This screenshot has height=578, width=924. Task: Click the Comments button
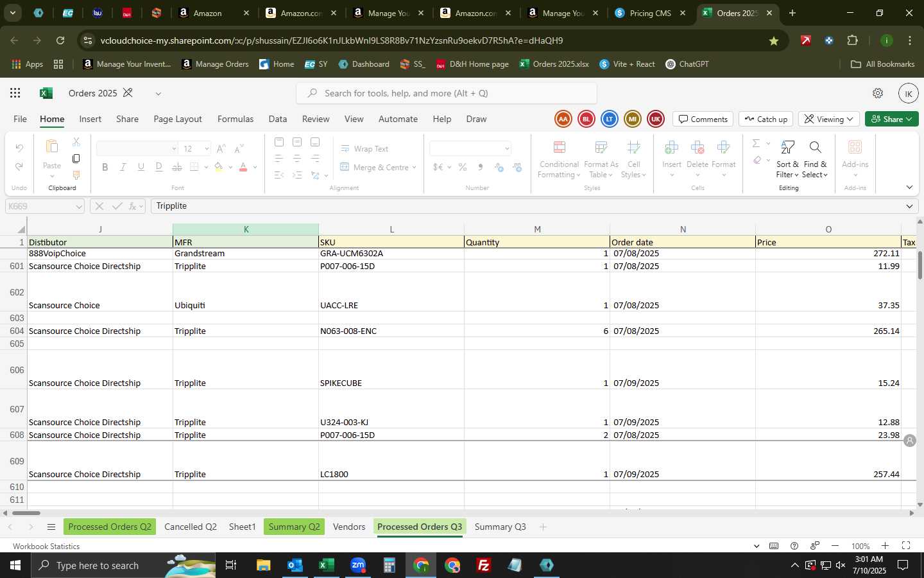[x=703, y=119]
